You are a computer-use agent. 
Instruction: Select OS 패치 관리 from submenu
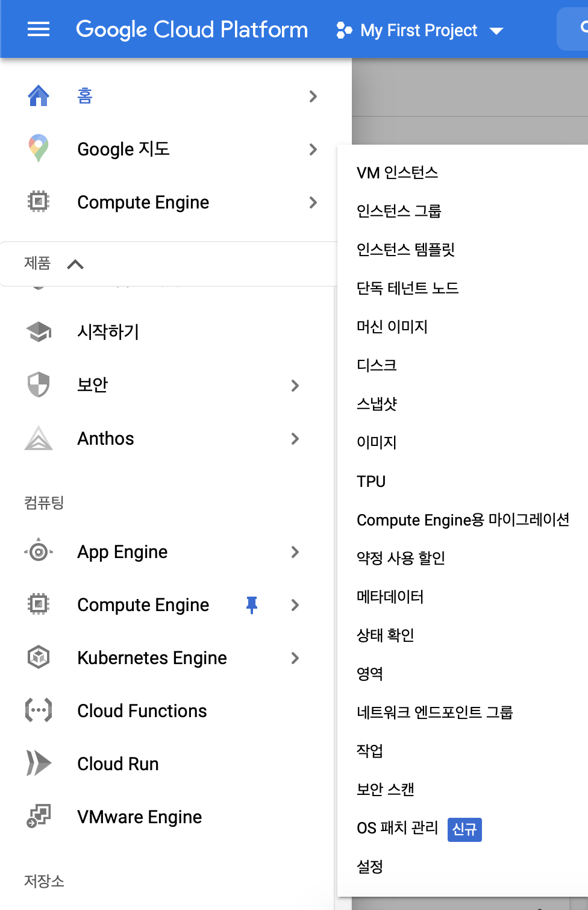[398, 828]
